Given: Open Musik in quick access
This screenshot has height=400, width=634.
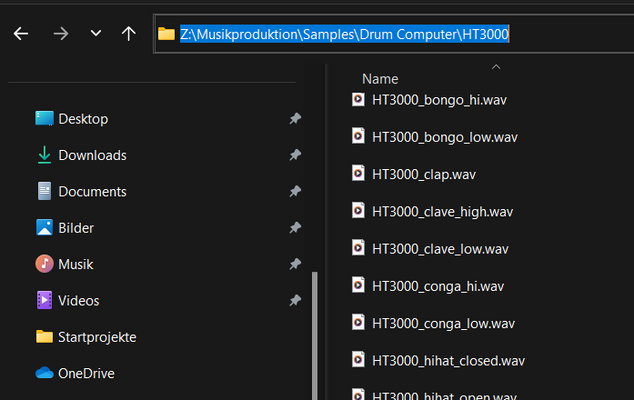Looking at the screenshot, I should point(64,265).
